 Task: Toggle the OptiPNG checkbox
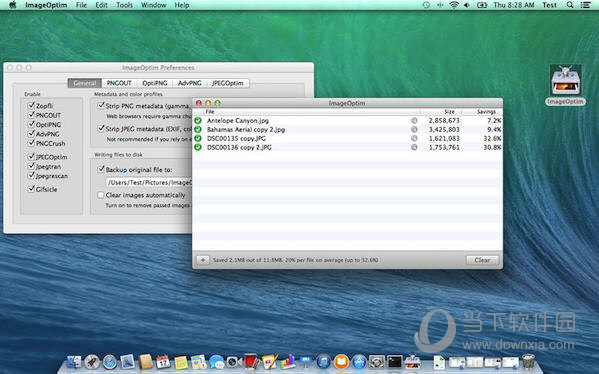click(x=31, y=124)
